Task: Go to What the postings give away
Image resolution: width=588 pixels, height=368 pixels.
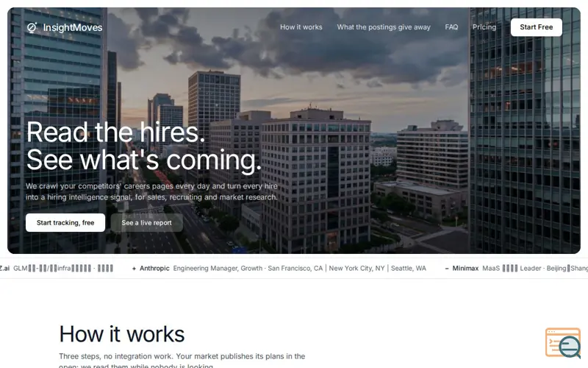Action: pyautogui.click(x=384, y=27)
